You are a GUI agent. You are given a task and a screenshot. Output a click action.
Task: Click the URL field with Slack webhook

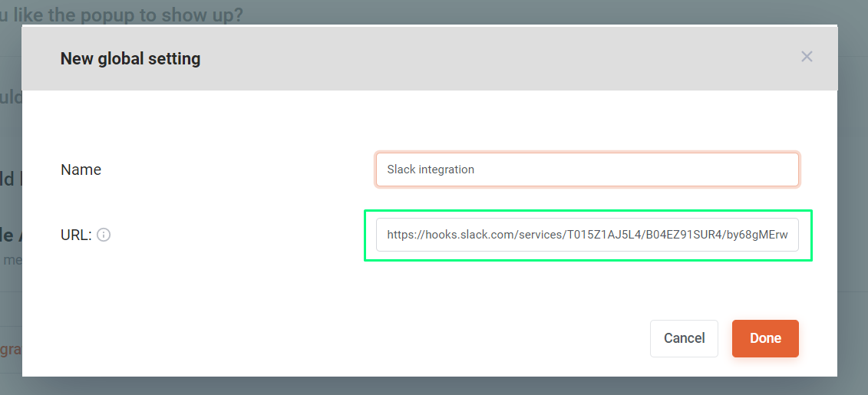pyautogui.click(x=587, y=235)
